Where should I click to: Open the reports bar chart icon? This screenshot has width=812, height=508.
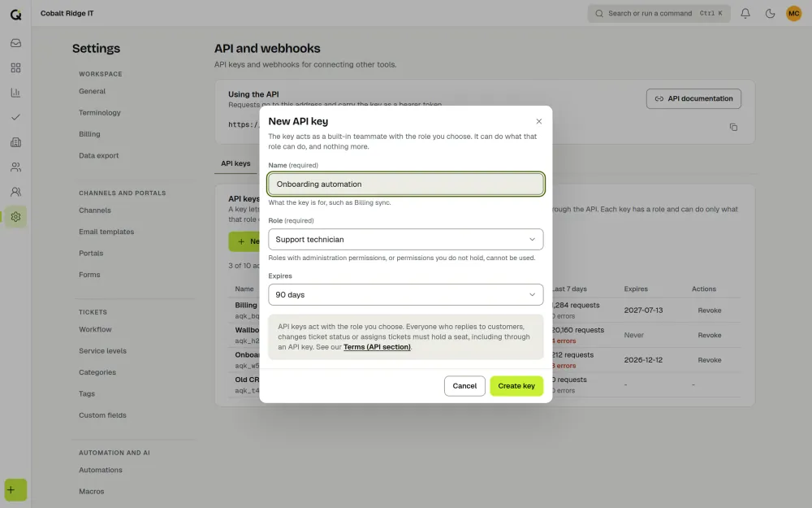click(15, 93)
